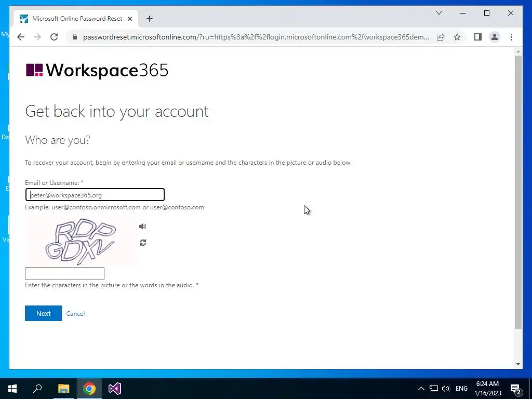
Task: Share this page icon
Action: pyautogui.click(x=441, y=37)
